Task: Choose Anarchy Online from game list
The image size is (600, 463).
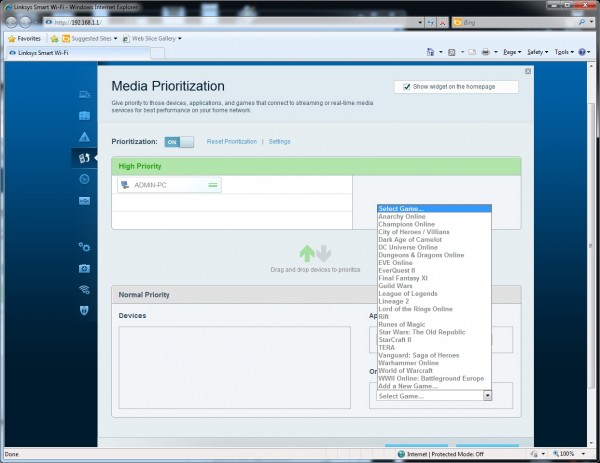Action: pos(434,217)
